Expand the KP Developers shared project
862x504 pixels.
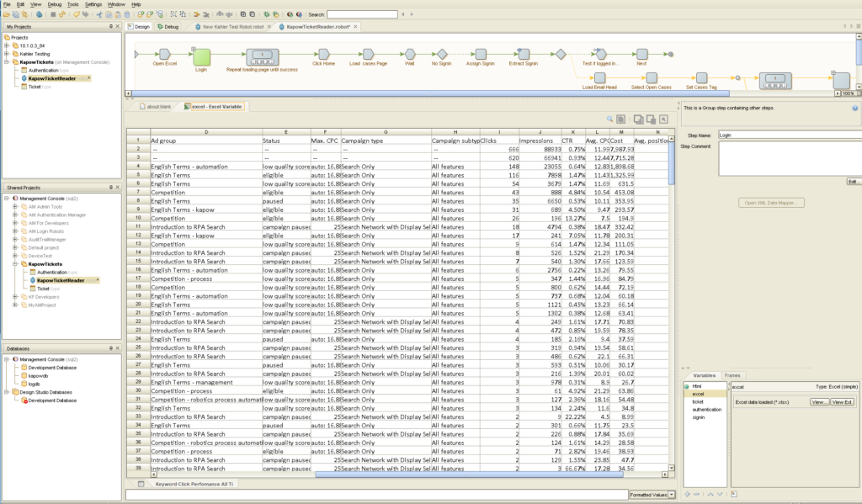(x=15, y=297)
